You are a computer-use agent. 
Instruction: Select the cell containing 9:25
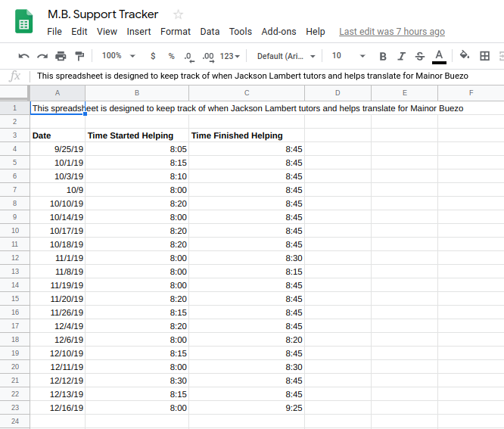tap(247, 408)
